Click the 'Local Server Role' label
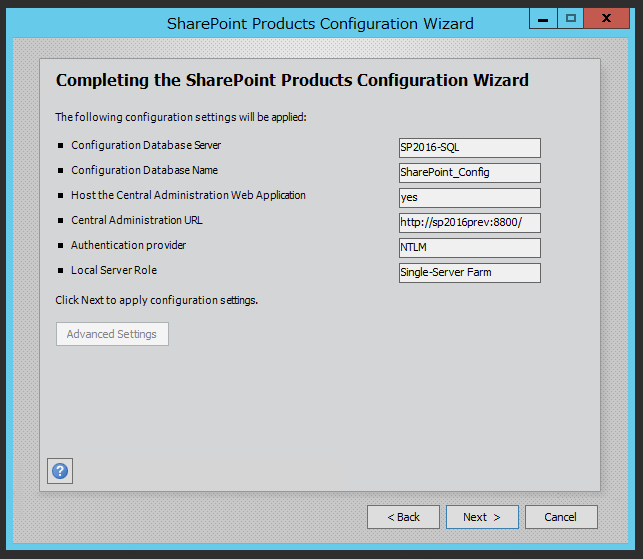This screenshot has height=559, width=643. tap(114, 270)
